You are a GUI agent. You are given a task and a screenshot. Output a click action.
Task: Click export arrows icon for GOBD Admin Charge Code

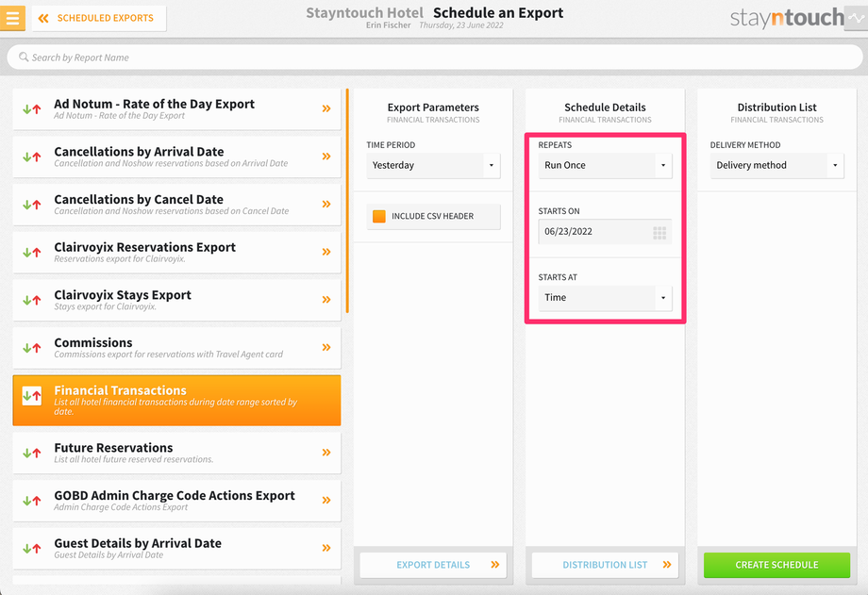[31, 501]
